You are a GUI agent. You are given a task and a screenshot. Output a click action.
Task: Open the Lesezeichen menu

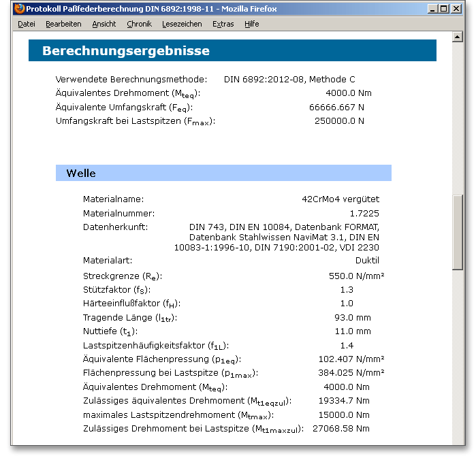pyautogui.click(x=182, y=24)
